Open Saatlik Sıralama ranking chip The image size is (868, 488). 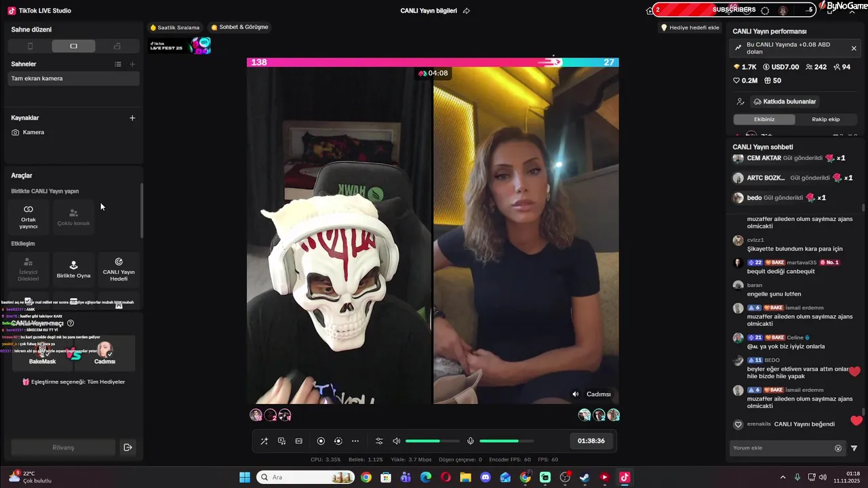click(175, 28)
